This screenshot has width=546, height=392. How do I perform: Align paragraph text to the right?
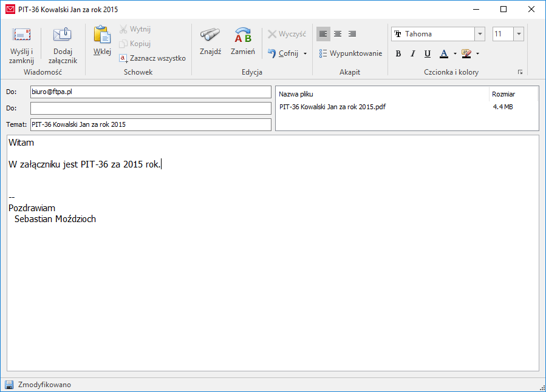click(x=352, y=34)
